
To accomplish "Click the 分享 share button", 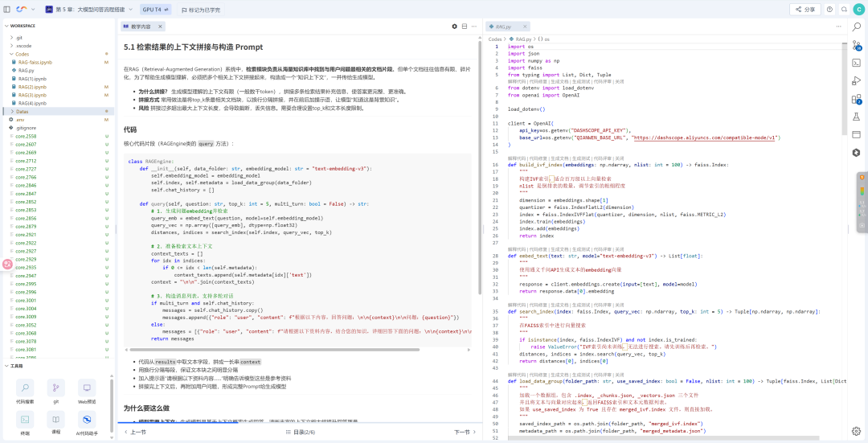I will (805, 10).
